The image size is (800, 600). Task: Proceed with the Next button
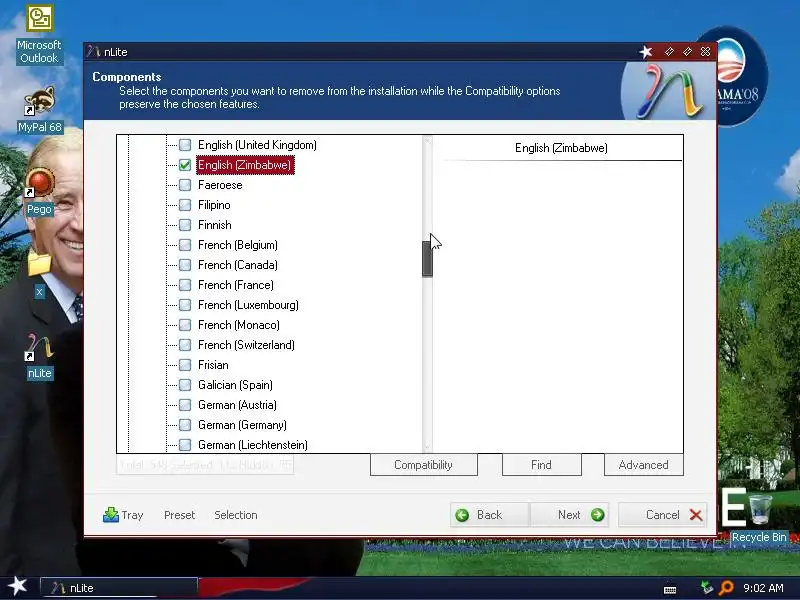(x=569, y=515)
